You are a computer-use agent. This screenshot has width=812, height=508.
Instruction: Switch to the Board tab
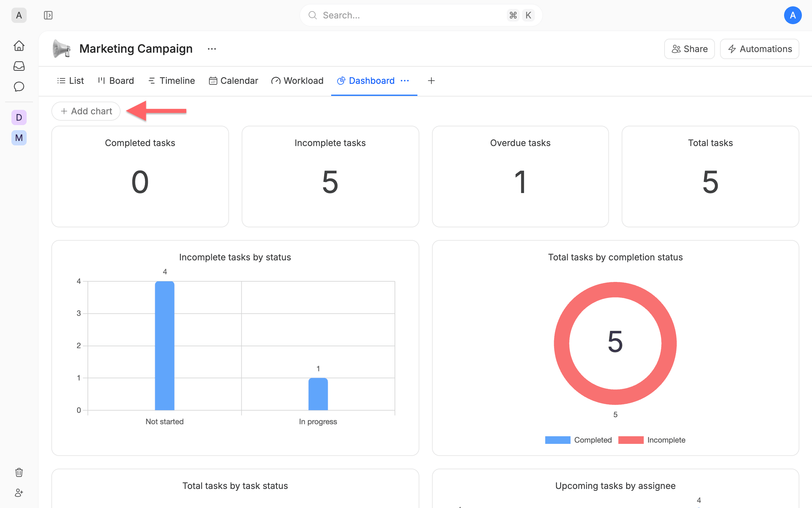pyautogui.click(x=116, y=81)
